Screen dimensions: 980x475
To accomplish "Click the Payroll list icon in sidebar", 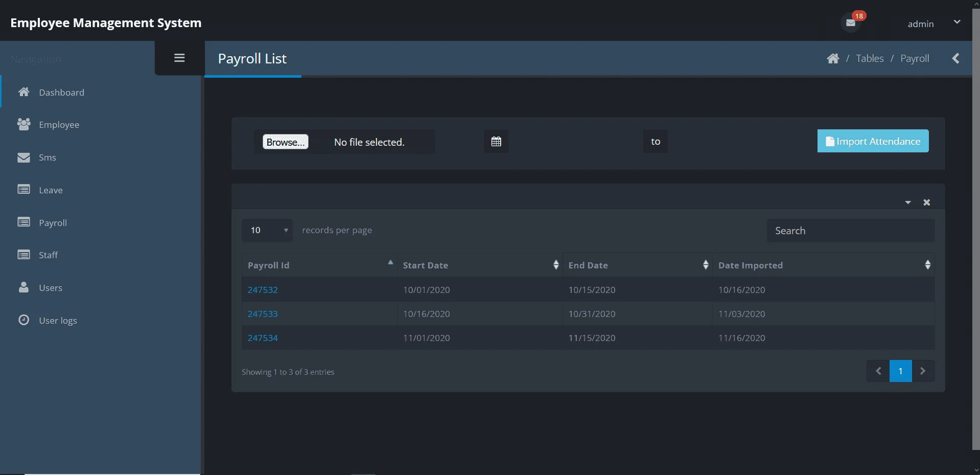I will click(24, 222).
